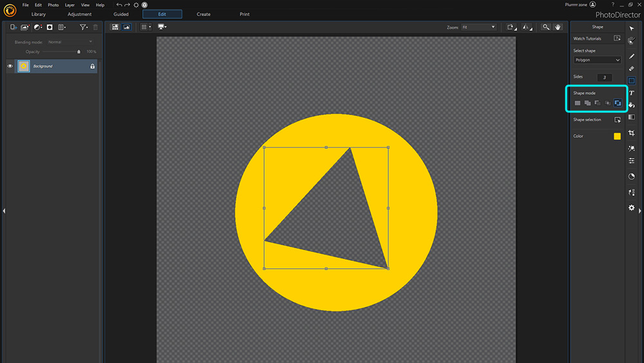This screenshot has width=644, height=363.
Task: Select the magic wand effects tool
Action: (x=632, y=148)
